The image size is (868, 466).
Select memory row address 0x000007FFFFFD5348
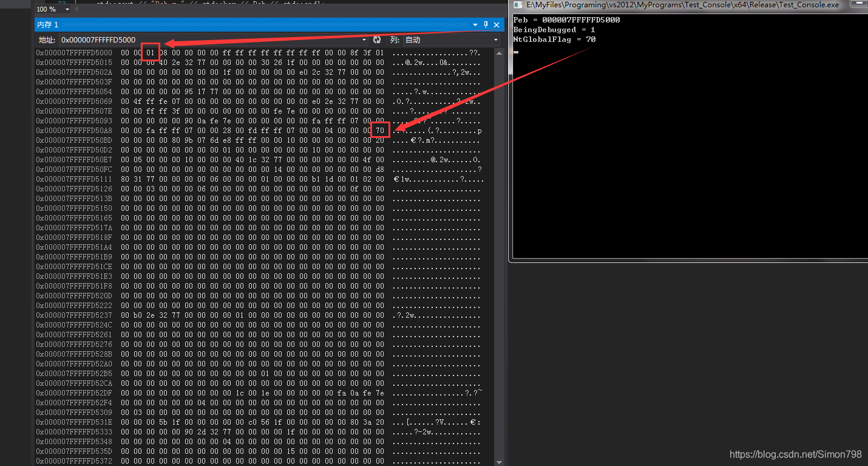click(74, 442)
